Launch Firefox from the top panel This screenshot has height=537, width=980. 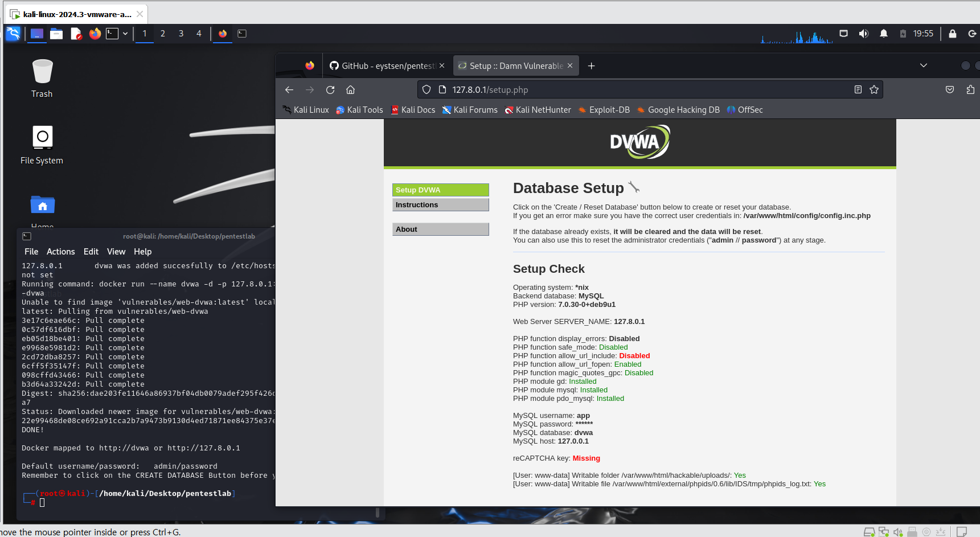95,34
